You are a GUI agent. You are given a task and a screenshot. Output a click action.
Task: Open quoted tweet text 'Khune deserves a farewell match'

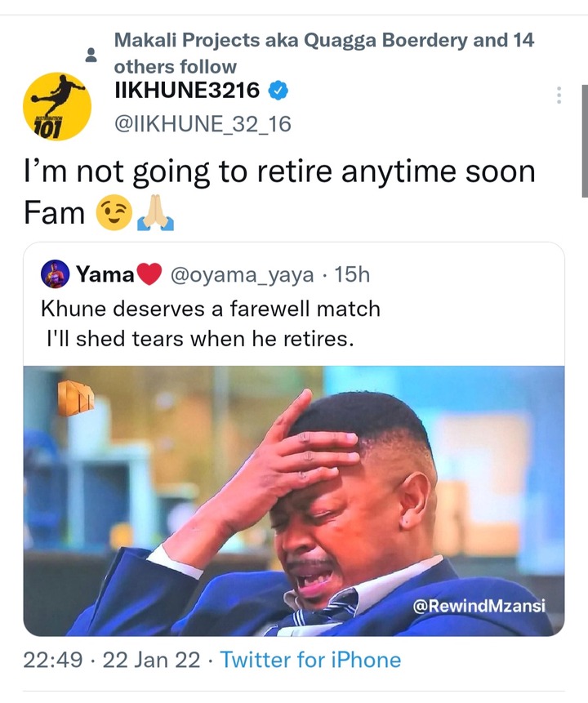[x=211, y=309]
